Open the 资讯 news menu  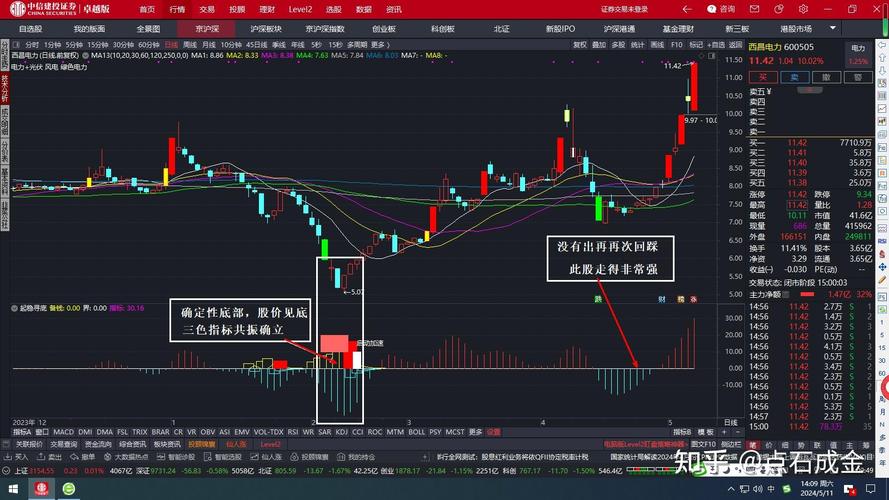[x=393, y=9]
